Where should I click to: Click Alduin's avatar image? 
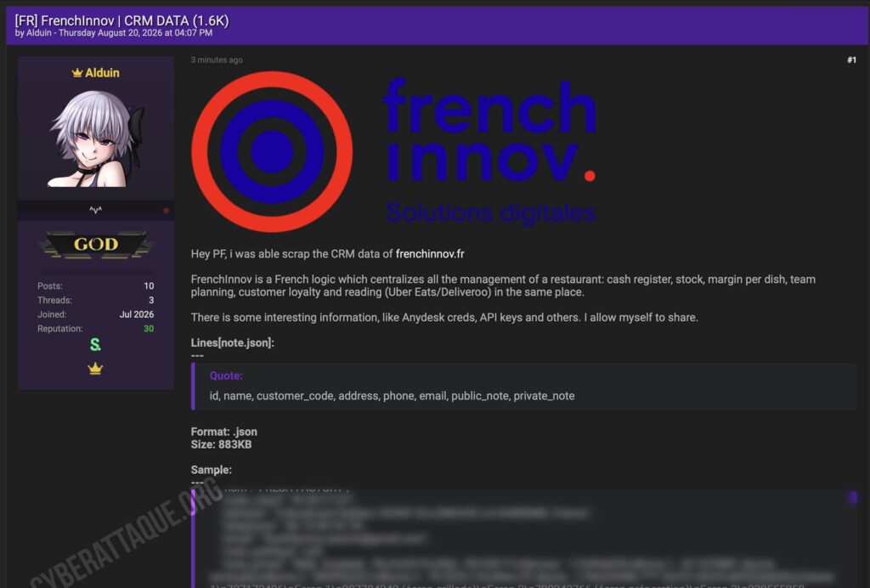tap(95, 139)
